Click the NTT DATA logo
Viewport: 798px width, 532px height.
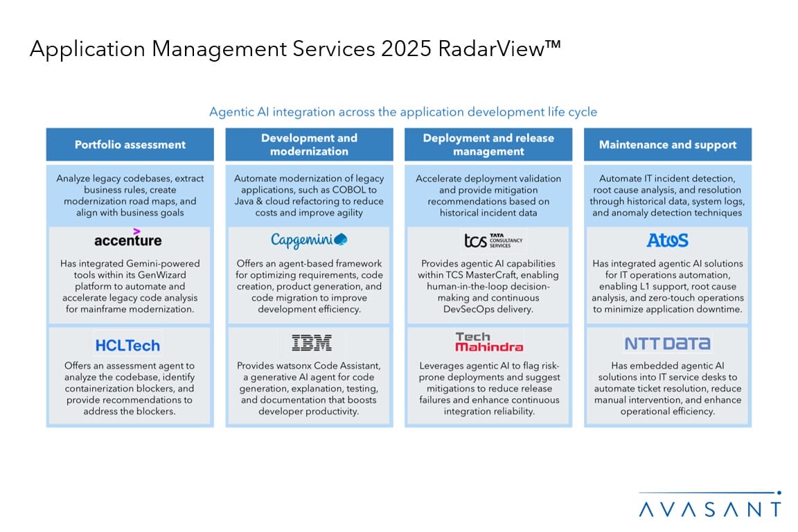[667, 344]
